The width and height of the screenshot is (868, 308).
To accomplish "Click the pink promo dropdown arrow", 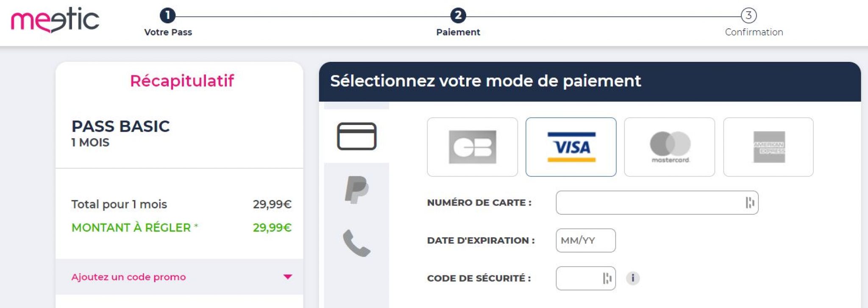I will 288,277.
